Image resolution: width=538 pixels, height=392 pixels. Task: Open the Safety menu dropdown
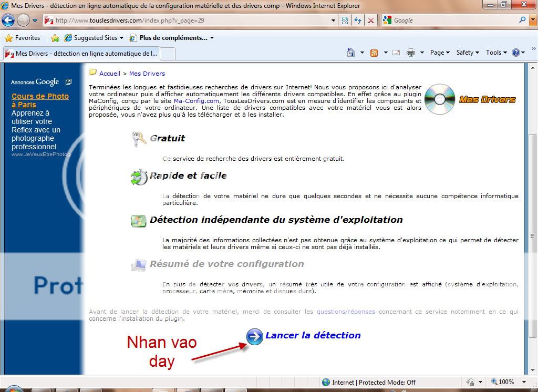468,53
